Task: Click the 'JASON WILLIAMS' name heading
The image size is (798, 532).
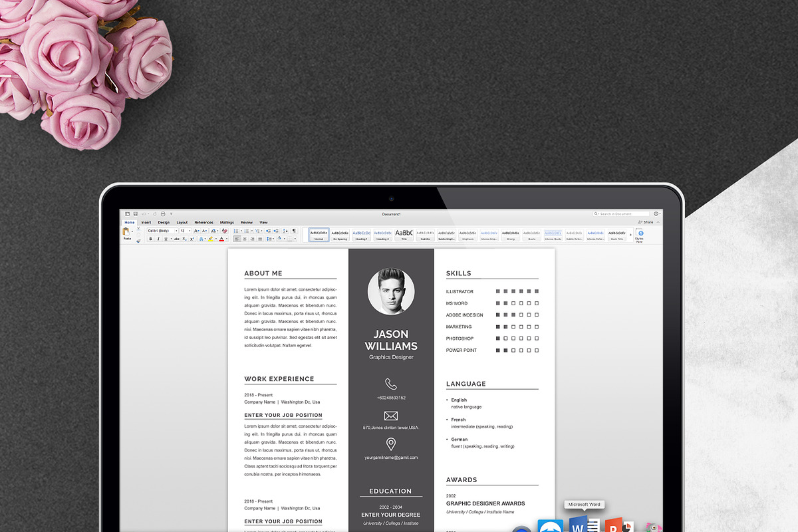Action: pyautogui.click(x=391, y=340)
